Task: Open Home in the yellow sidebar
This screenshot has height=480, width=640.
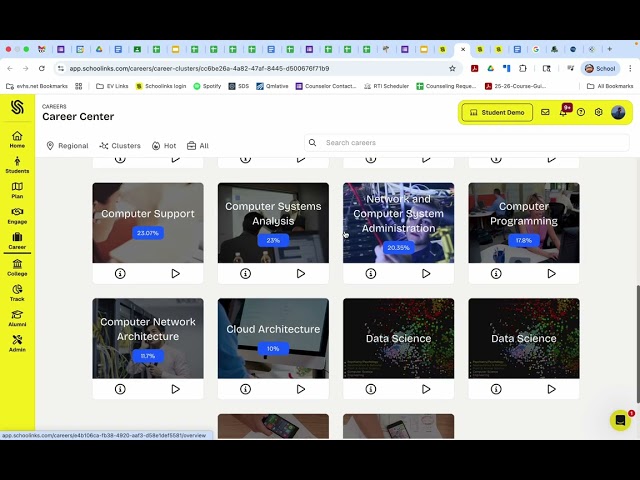Action: 17,140
